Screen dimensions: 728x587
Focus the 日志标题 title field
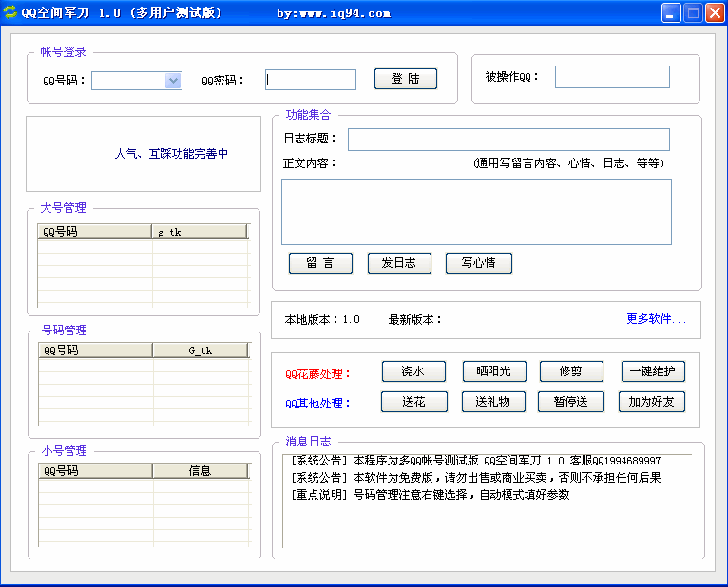click(x=508, y=140)
